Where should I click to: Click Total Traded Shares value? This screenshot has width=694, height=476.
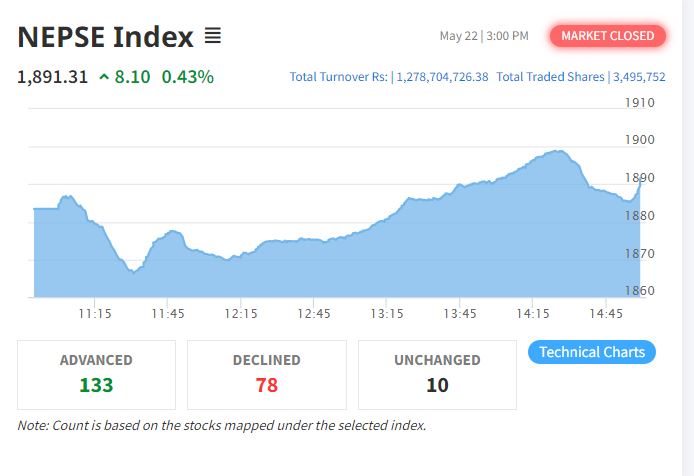[639, 77]
